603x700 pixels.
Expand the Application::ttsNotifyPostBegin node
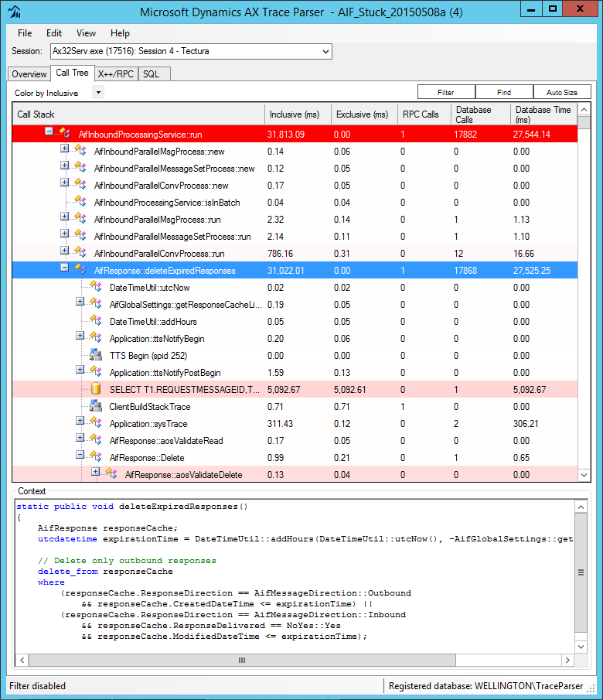click(x=80, y=369)
